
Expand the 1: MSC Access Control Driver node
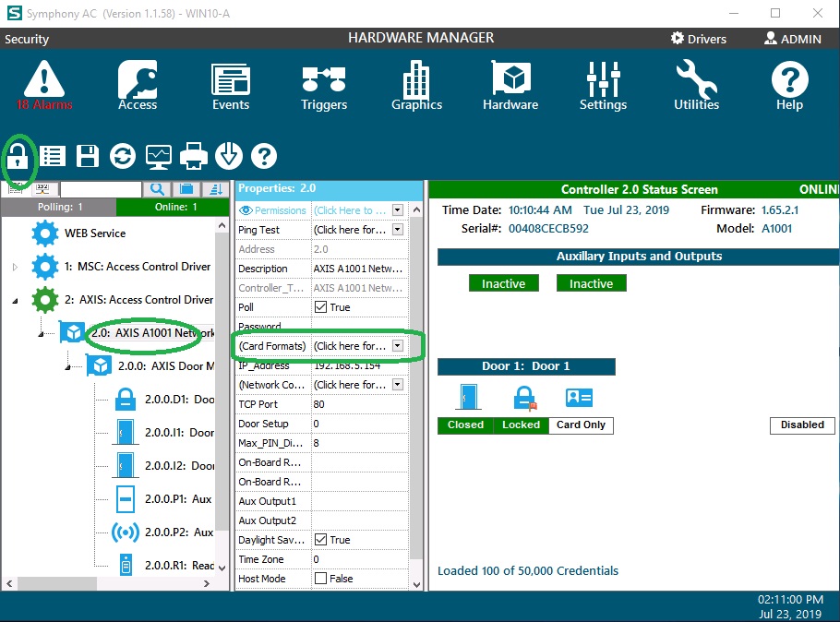click(15, 267)
